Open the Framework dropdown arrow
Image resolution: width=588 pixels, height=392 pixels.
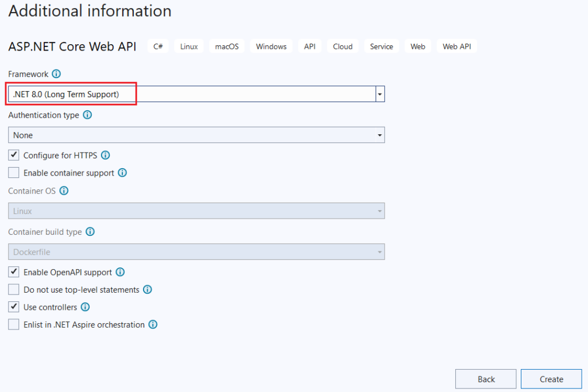click(x=380, y=94)
